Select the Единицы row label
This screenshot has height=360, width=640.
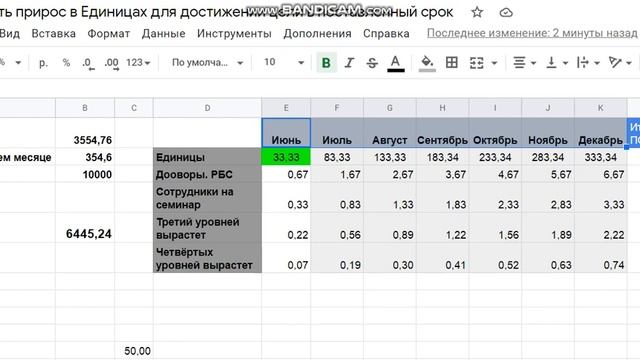point(207,157)
